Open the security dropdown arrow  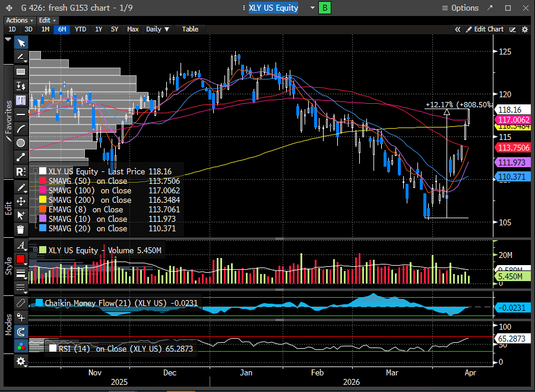[312, 8]
